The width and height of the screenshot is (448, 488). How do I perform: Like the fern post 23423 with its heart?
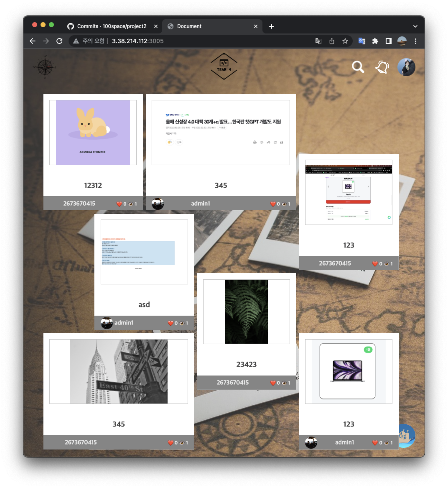point(273,383)
